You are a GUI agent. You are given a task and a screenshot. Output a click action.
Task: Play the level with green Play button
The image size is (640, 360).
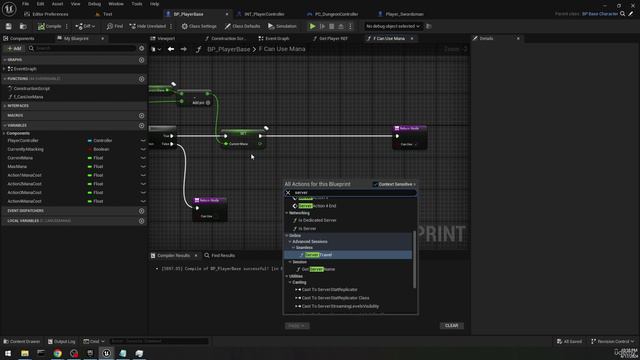(312, 26)
